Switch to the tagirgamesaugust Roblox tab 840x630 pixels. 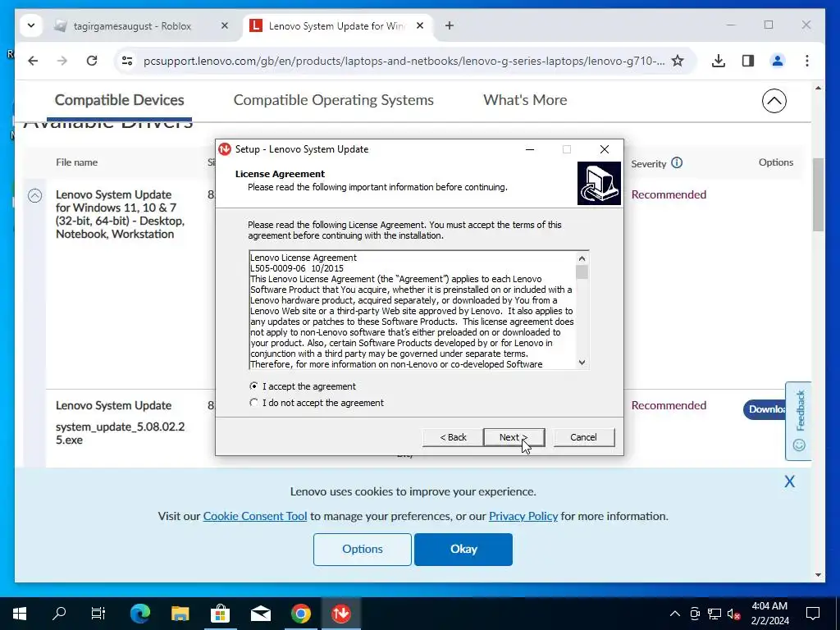click(x=132, y=25)
